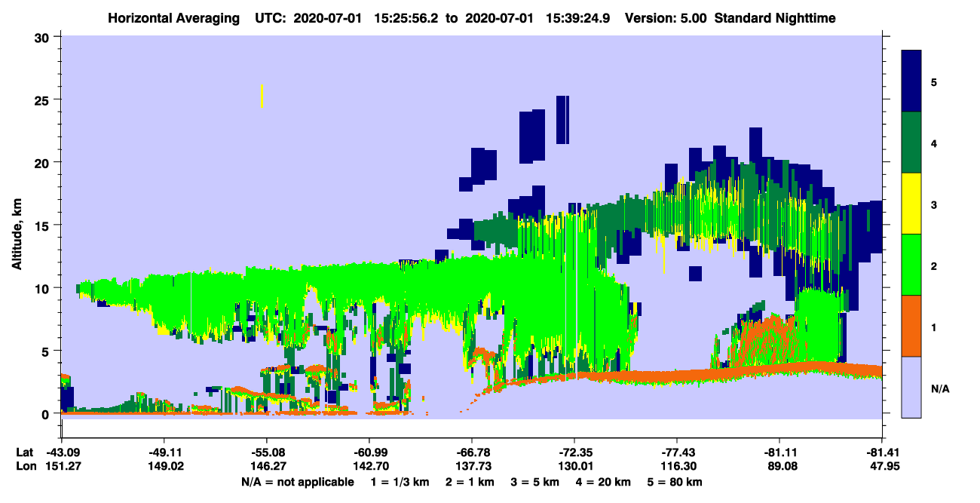Click longitude value 146.27
980x503 pixels.
(267, 467)
